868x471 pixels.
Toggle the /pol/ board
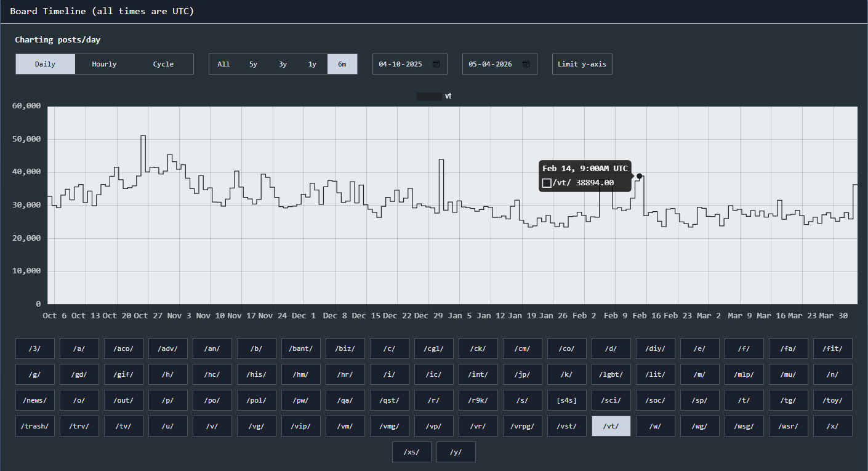[x=257, y=400]
